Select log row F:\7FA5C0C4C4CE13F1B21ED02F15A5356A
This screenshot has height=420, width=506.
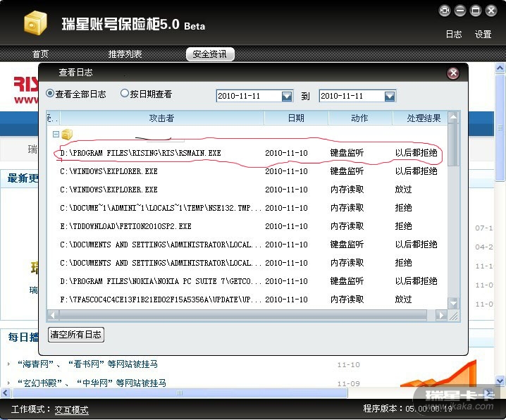[x=247, y=299]
